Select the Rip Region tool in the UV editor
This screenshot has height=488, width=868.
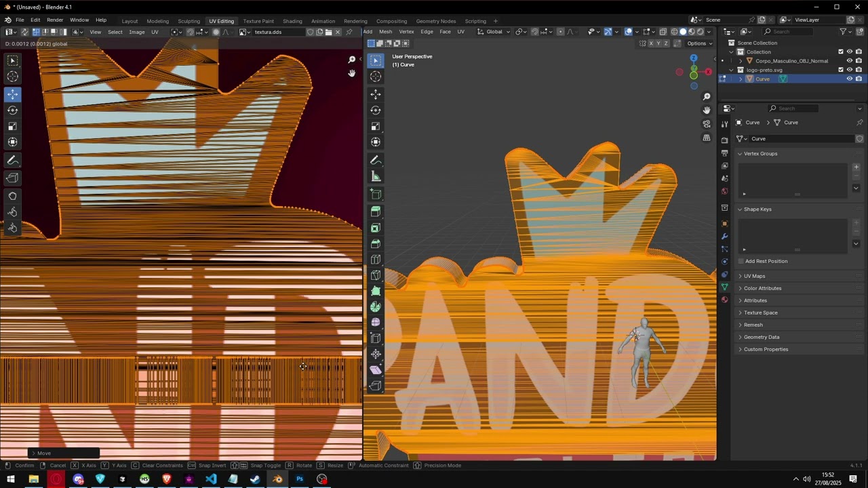pyautogui.click(x=13, y=178)
